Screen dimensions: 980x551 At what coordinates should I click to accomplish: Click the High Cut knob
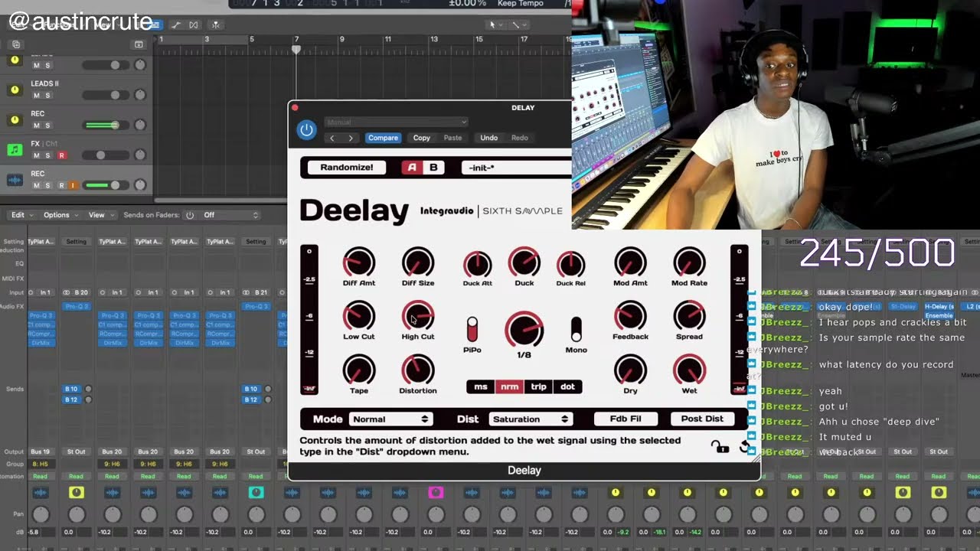click(x=418, y=316)
